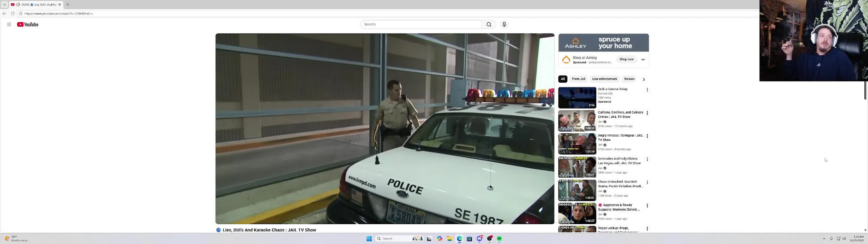This screenshot has height=244, width=868.
Task: Open a new browser tab
Action: pyautogui.click(x=68, y=4)
